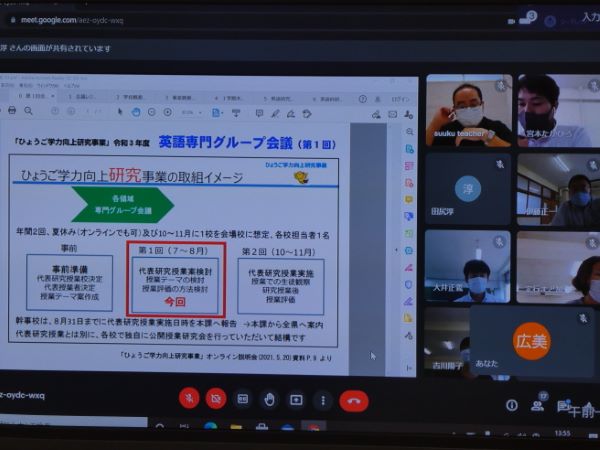The width and height of the screenshot is (600, 450).
Task: Select the highlighter pen tool in PDF toolbar
Action: (x=275, y=114)
